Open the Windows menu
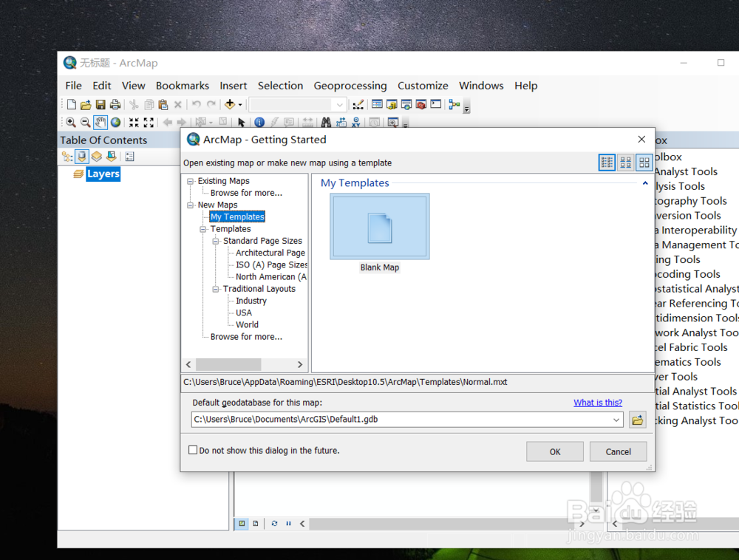Image resolution: width=739 pixels, height=560 pixels. point(481,86)
